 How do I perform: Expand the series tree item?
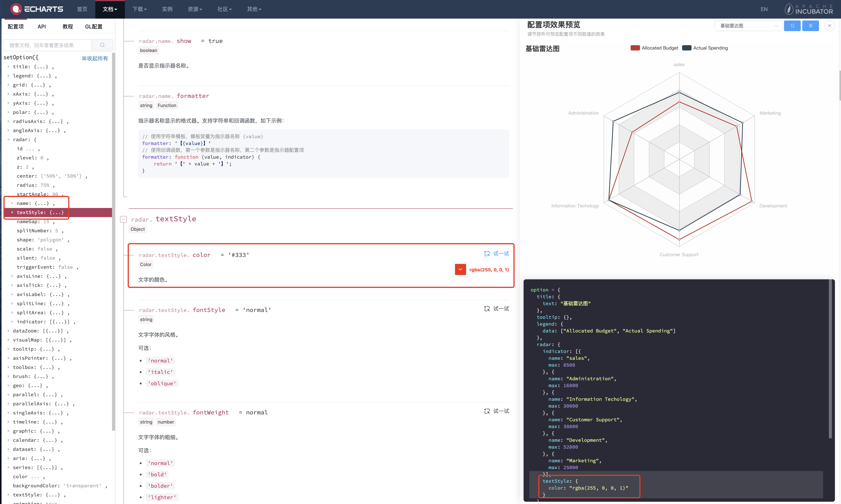click(x=9, y=467)
